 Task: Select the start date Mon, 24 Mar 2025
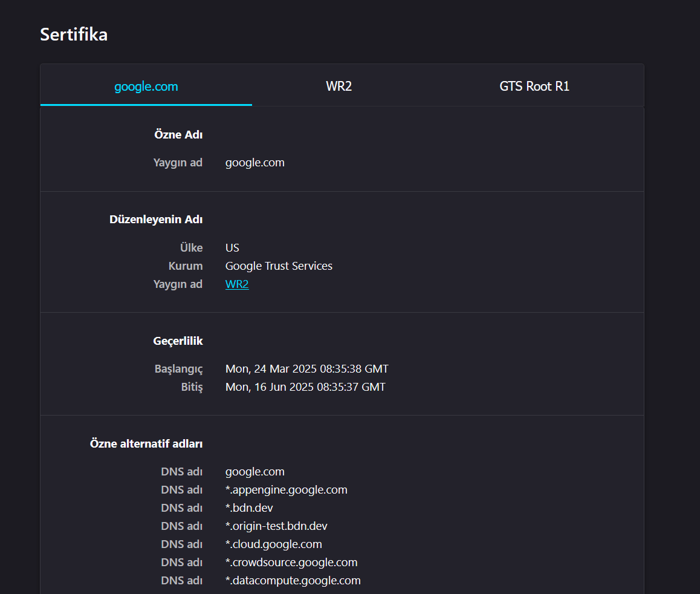[x=306, y=369]
